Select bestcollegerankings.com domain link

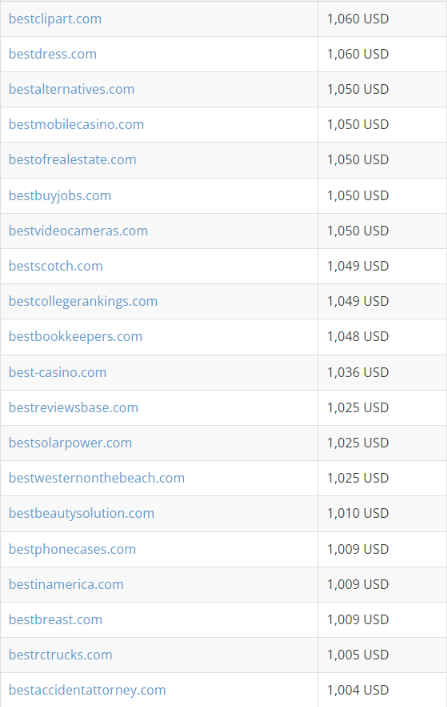pos(83,301)
